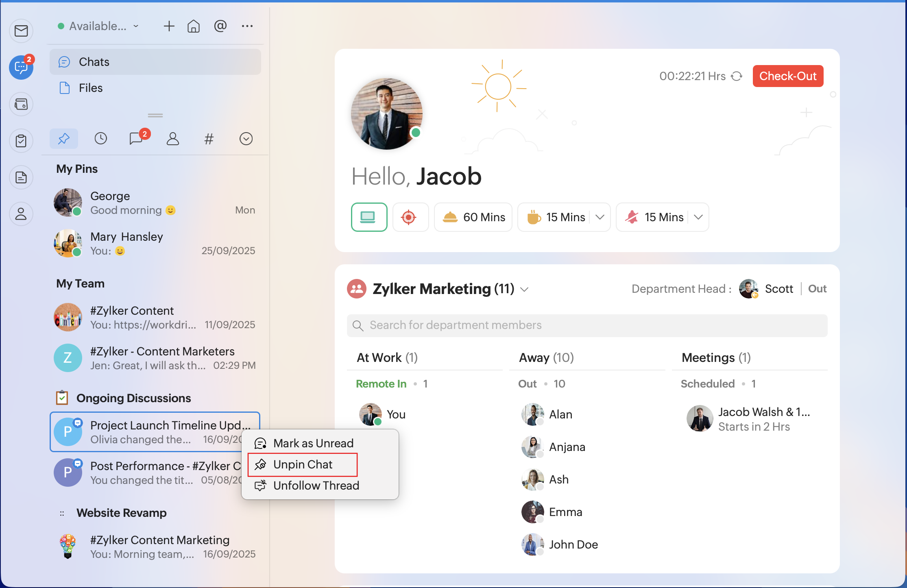Show recent chats via clock icon
The height and width of the screenshot is (588, 907).
pos(100,139)
